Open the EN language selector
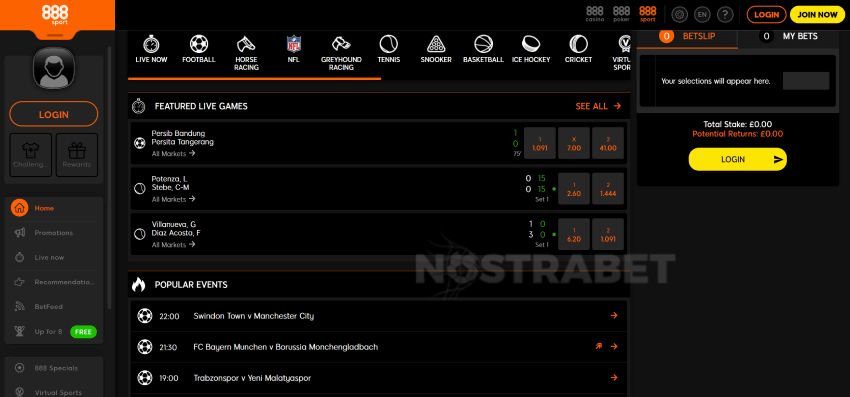Viewport: 850px width, 397px height. 702,15
